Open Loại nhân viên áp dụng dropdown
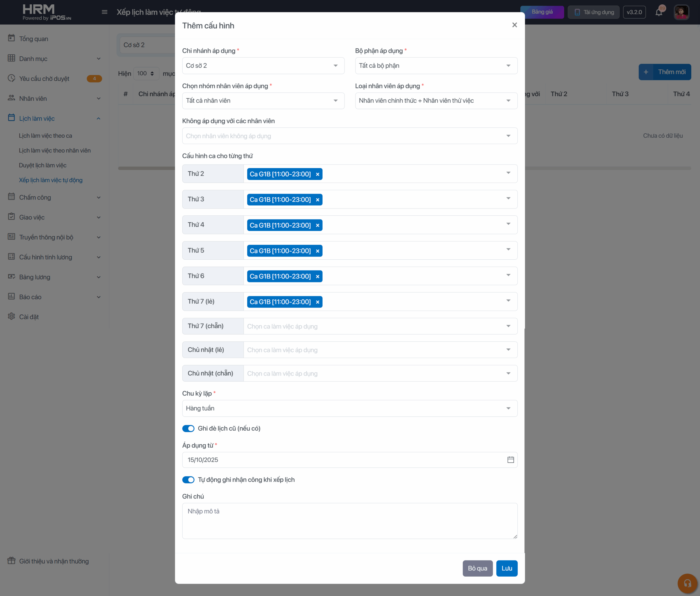700x596 pixels. [x=436, y=101]
